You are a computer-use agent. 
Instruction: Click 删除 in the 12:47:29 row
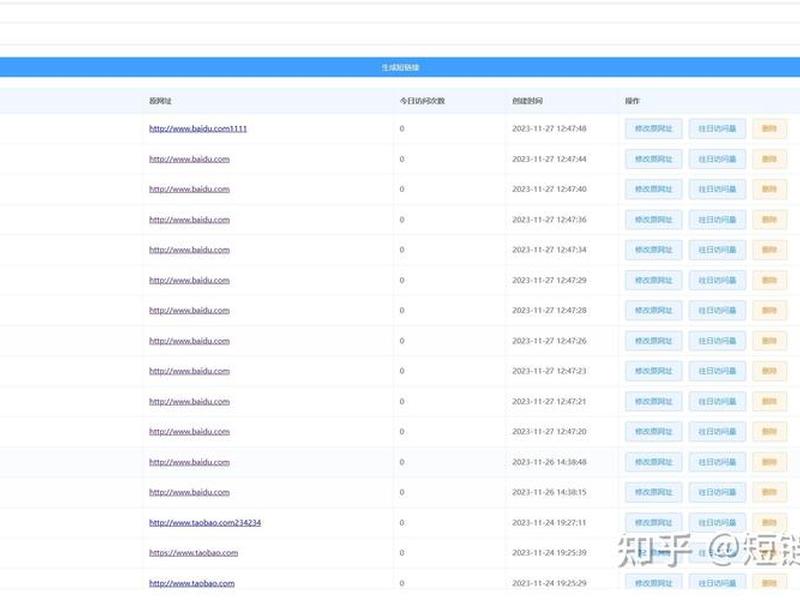[x=769, y=281]
